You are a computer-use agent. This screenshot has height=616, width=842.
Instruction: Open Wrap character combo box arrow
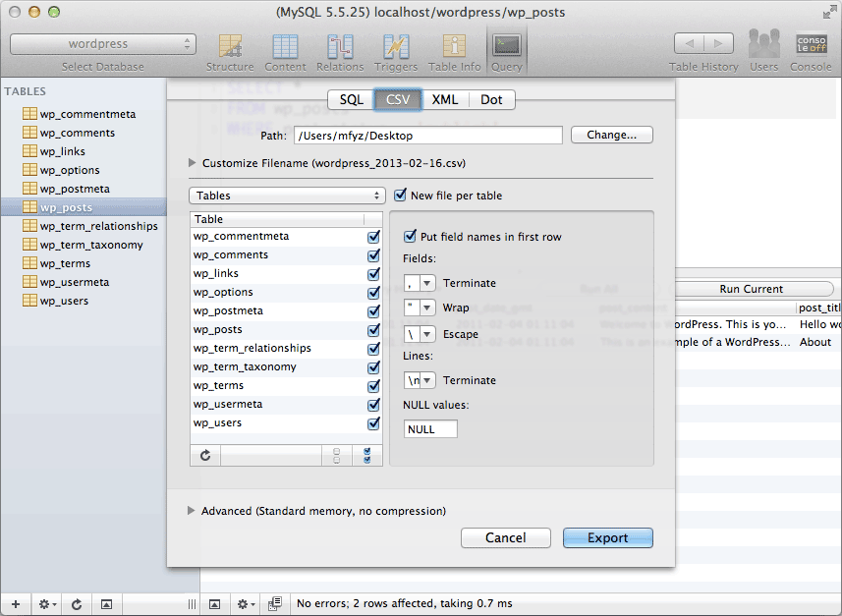pos(427,308)
